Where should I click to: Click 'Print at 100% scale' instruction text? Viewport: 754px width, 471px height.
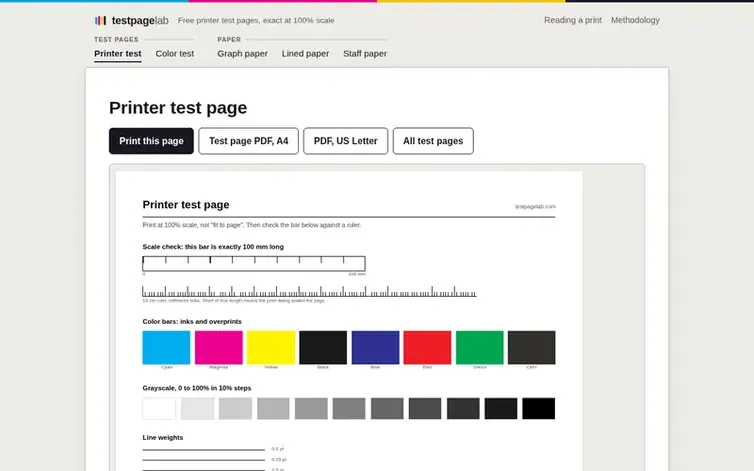[x=251, y=225]
